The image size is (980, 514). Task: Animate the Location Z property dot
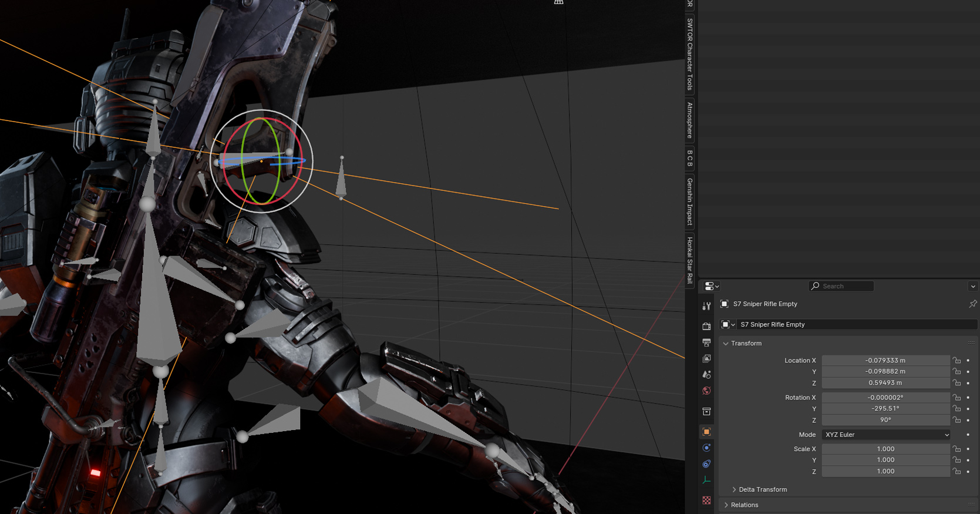(x=968, y=382)
